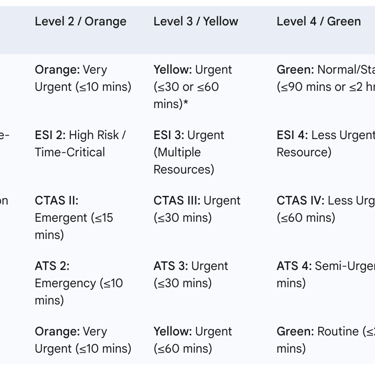Select the Level 3 / Yellow column header
This screenshot has height=366, width=375.
196,22
